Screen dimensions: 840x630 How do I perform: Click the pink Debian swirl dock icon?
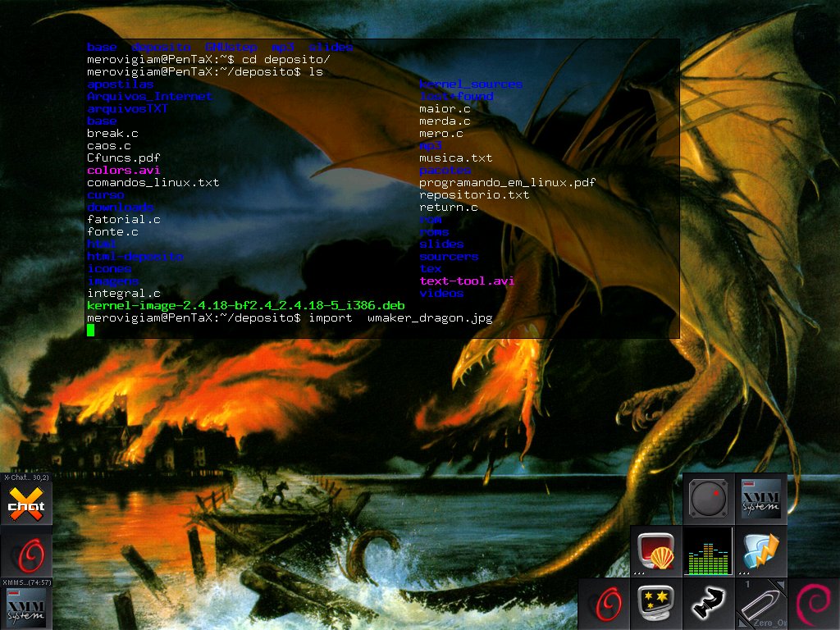tap(814, 605)
